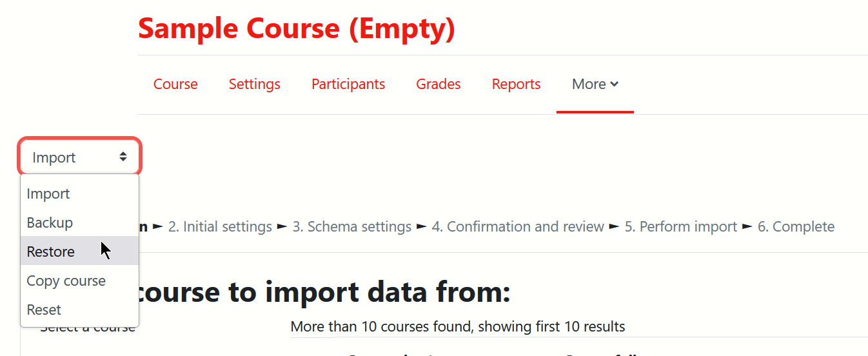The image size is (868, 356).
Task: Switch to the Settings tab
Action: coord(255,84)
